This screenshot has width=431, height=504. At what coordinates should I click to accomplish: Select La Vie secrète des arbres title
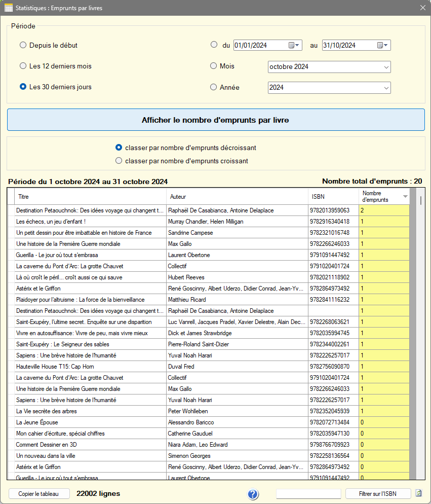tap(90, 411)
